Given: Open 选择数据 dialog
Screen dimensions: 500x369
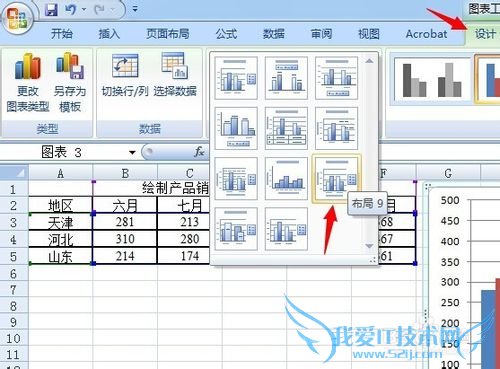Looking at the screenshot, I should [x=175, y=75].
